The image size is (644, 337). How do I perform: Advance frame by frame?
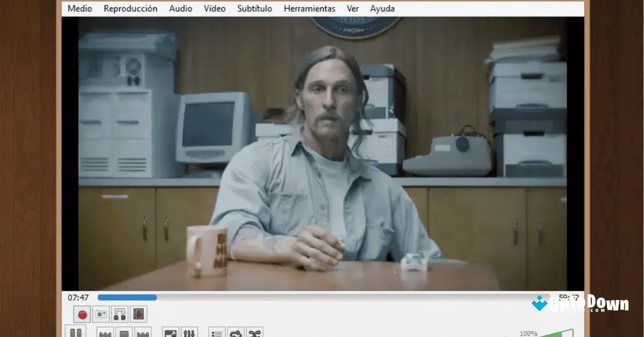[x=138, y=314]
